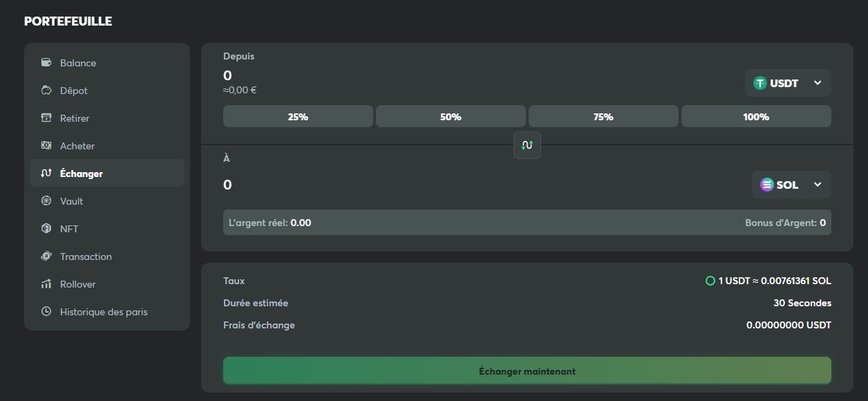Click the Vault safe icon
Screen dimensions: 868x401
(x=46, y=200)
